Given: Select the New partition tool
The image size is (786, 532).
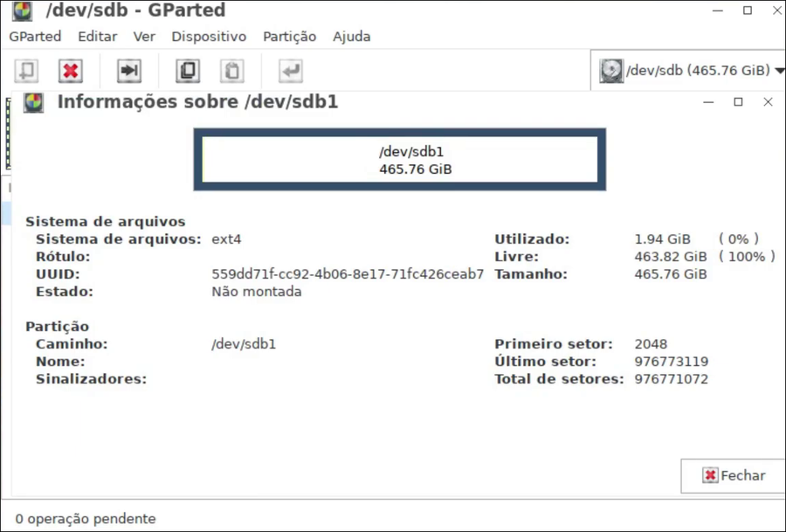Looking at the screenshot, I should 25,71.
